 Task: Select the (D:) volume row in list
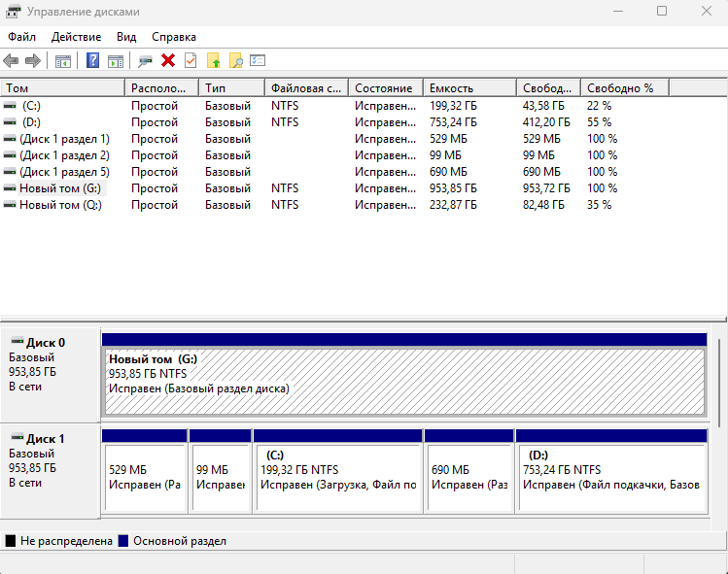pos(364,122)
